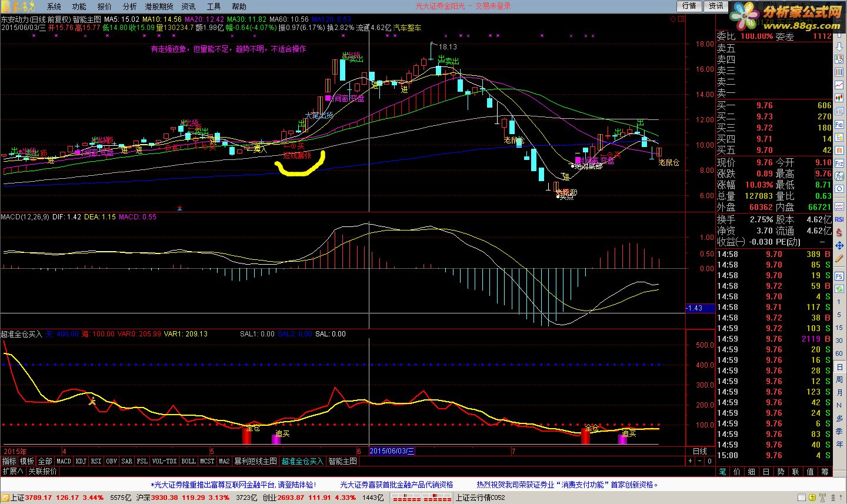Viewport: 847px width, 504px height.
Task: Open the 分析 menu
Action: coord(129,6)
